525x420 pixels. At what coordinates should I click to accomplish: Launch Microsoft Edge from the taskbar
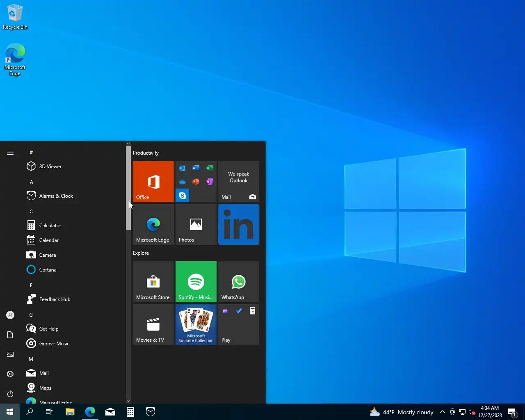90,412
